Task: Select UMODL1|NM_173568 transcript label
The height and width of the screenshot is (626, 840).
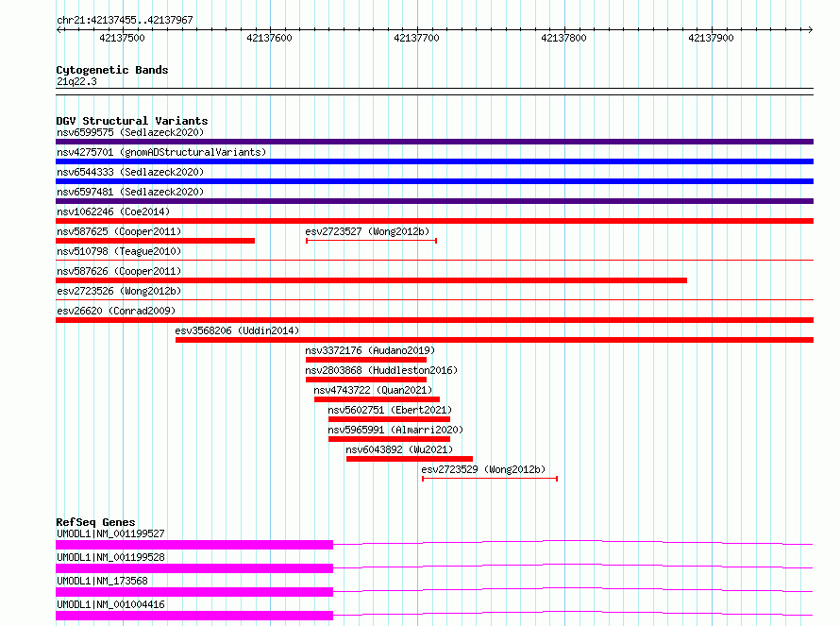Action: coord(102,581)
